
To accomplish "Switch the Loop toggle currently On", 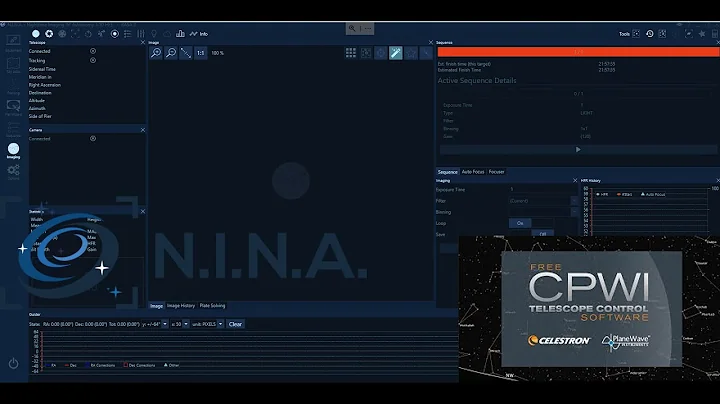I will 531,223.
